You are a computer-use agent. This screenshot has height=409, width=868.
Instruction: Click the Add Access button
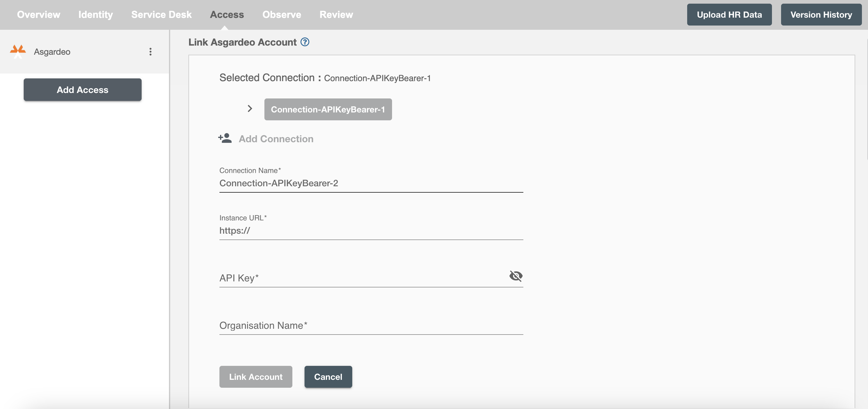coord(82,89)
